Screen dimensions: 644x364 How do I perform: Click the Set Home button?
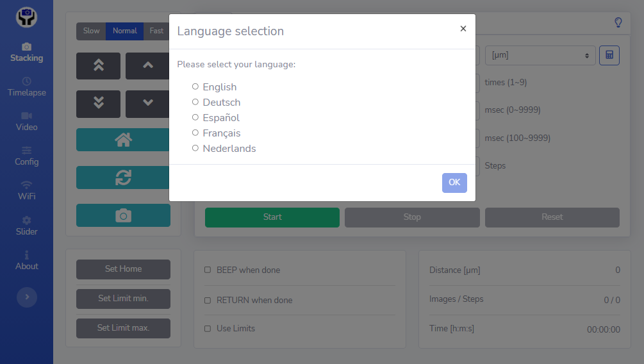coord(123,269)
